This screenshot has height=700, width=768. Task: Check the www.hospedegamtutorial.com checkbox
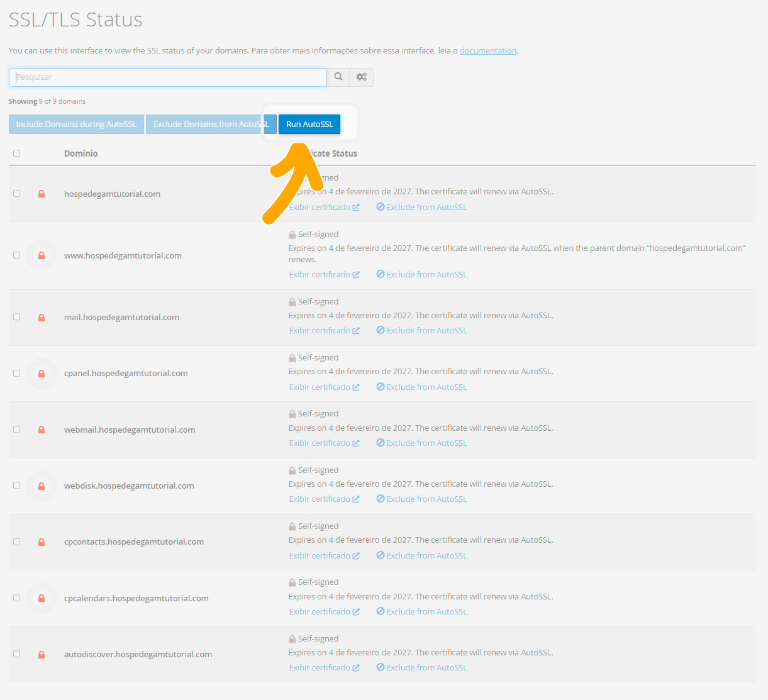point(17,255)
